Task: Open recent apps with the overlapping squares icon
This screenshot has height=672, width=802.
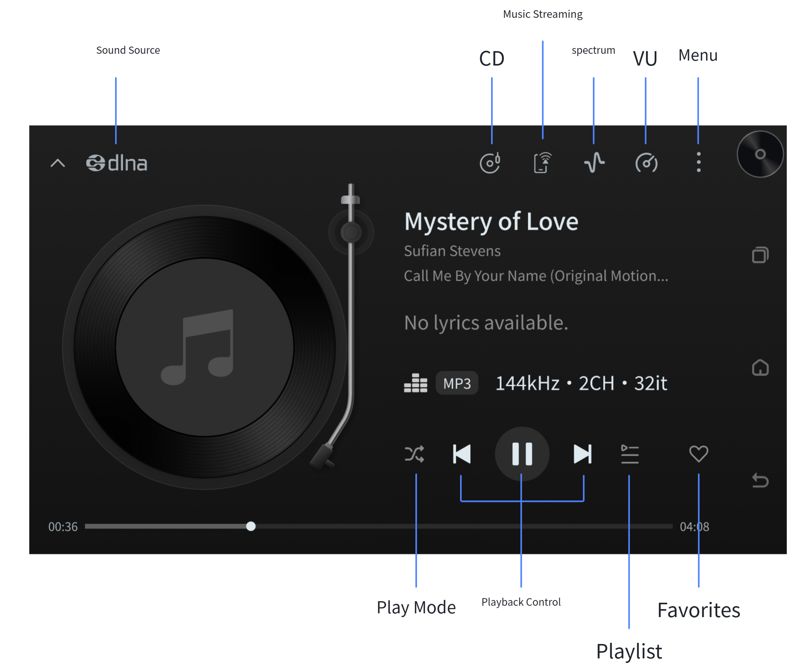Action: (x=760, y=255)
